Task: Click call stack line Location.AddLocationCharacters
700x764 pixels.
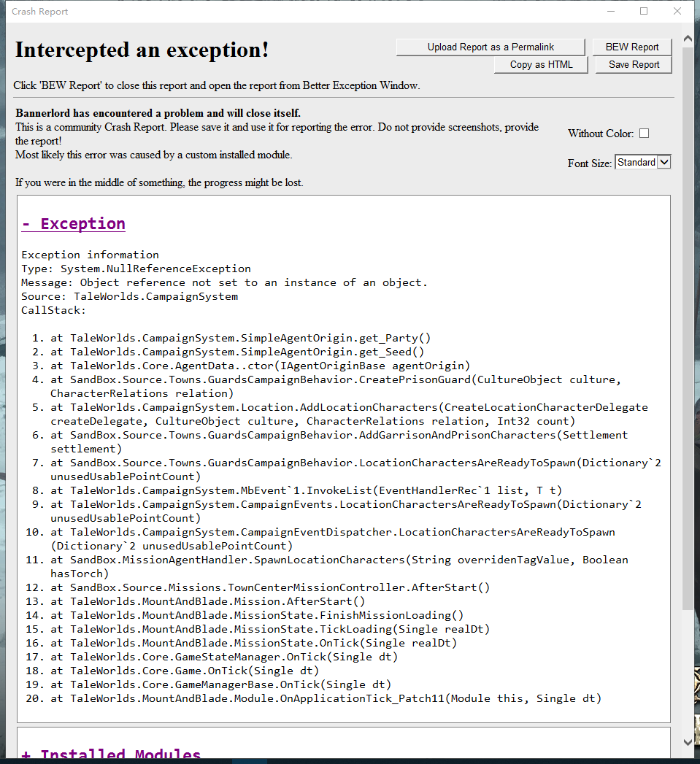Action: pos(349,414)
